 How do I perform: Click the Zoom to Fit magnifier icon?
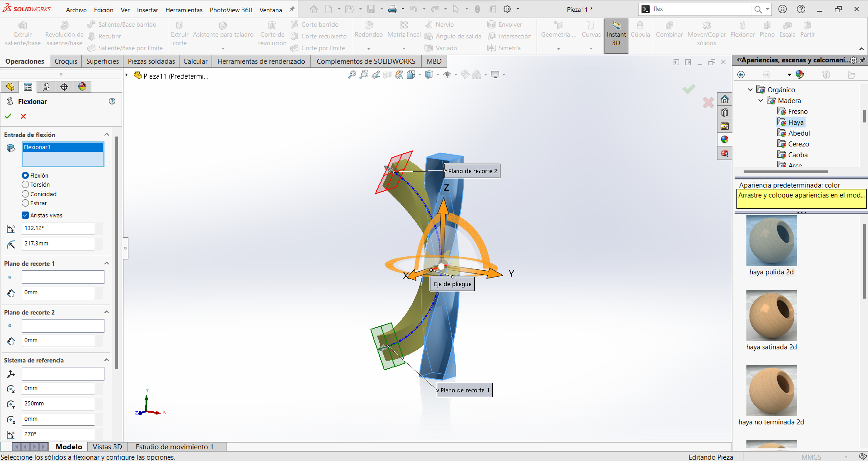pyautogui.click(x=352, y=75)
